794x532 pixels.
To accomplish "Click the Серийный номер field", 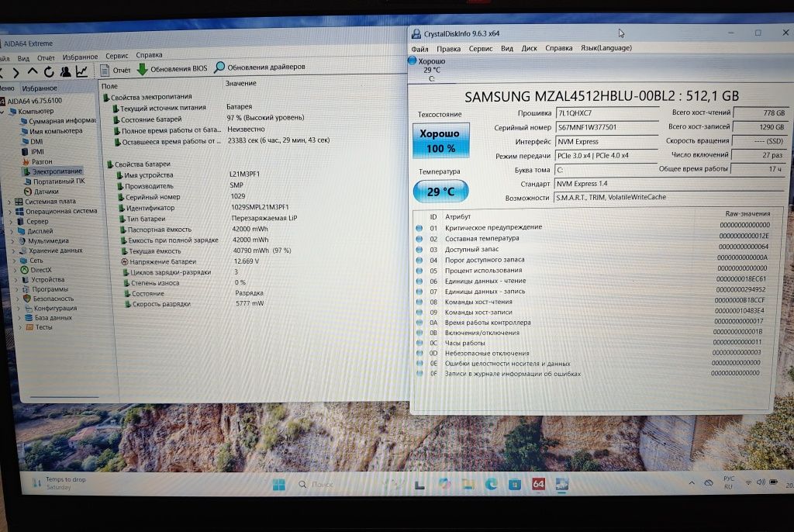I will click(x=606, y=127).
